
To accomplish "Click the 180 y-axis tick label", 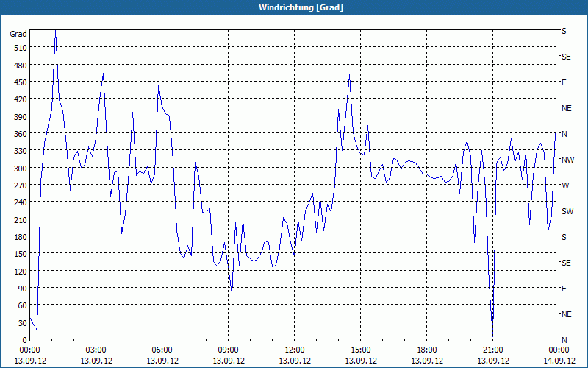I will pyautogui.click(x=21, y=237).
